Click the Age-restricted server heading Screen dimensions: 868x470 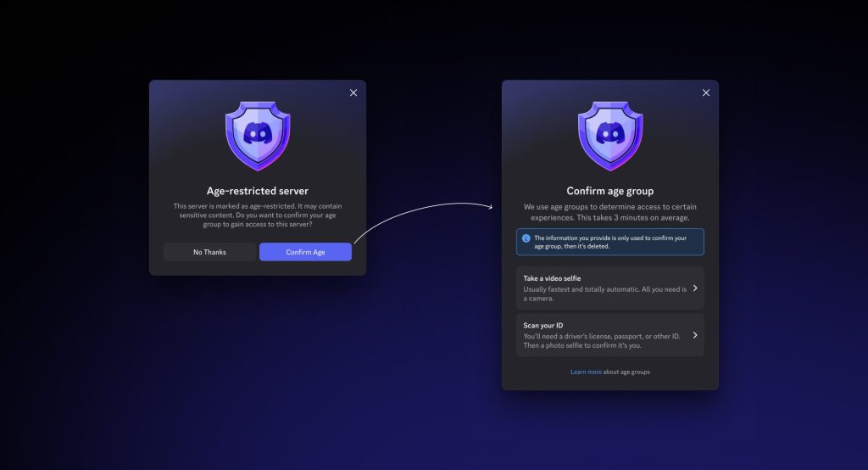[258, 191]
